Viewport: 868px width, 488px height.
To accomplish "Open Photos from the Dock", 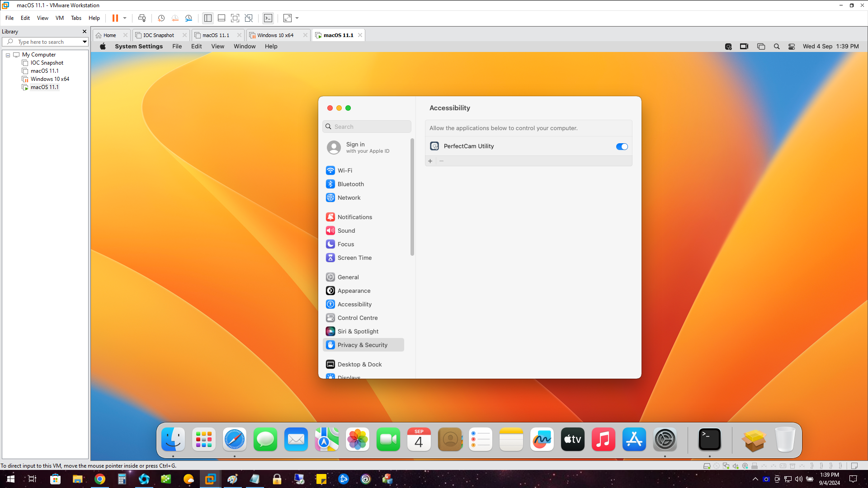I will [358, 439].
